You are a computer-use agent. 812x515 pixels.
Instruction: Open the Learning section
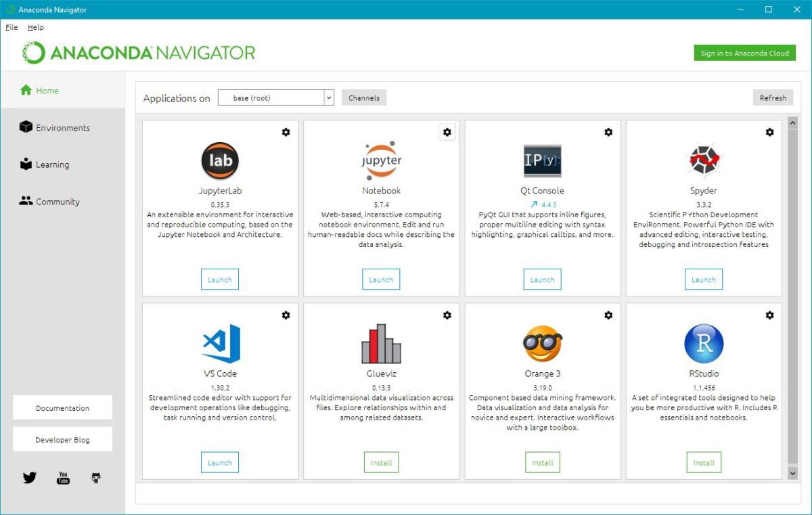(x=63, y=164)
